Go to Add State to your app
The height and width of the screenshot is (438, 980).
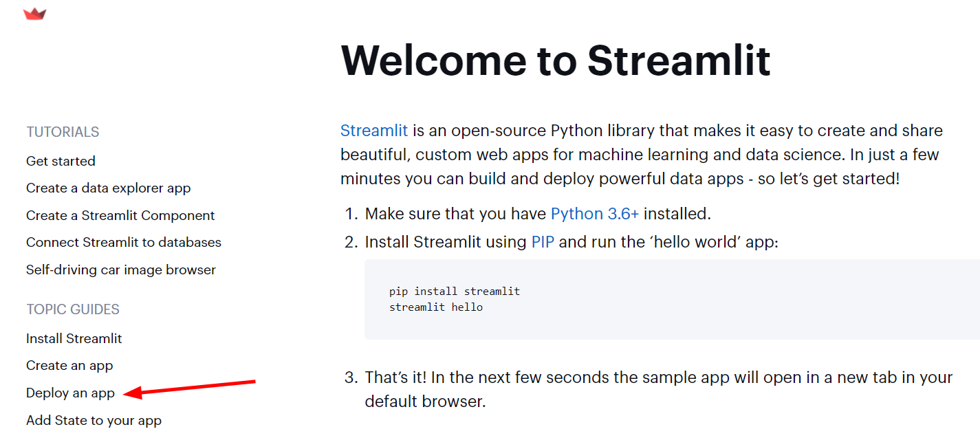tap(94, 420)
